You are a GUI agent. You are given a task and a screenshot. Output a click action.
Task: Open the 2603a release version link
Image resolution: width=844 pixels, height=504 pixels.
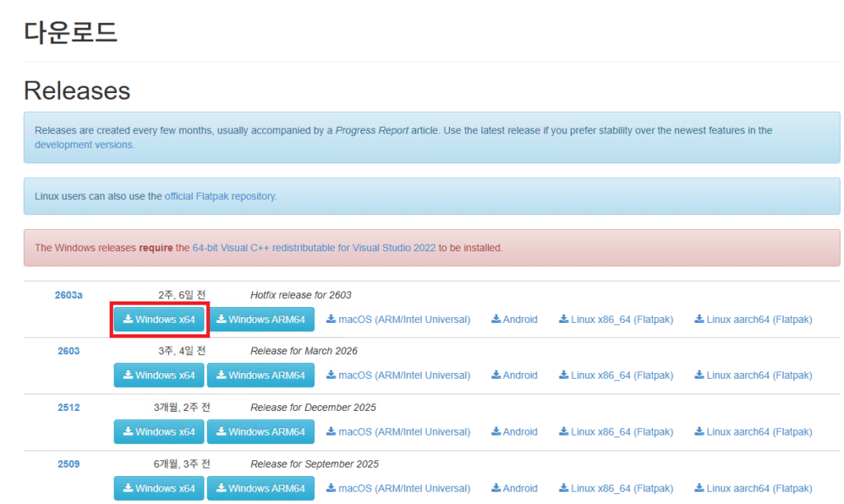[68, 295]
